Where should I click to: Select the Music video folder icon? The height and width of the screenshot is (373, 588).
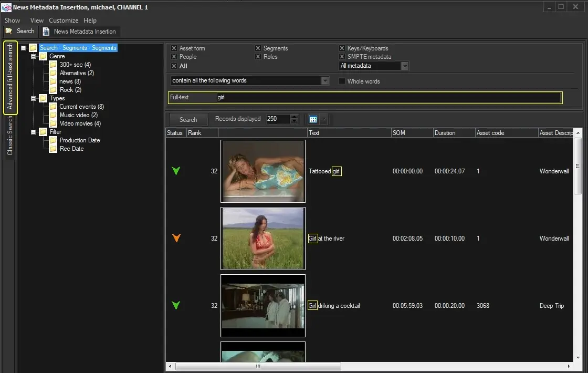pos(53,115)
